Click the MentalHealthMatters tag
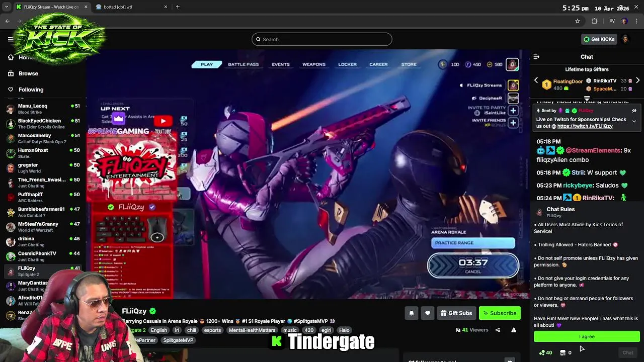Screen dimensions: 644x362 252,330
